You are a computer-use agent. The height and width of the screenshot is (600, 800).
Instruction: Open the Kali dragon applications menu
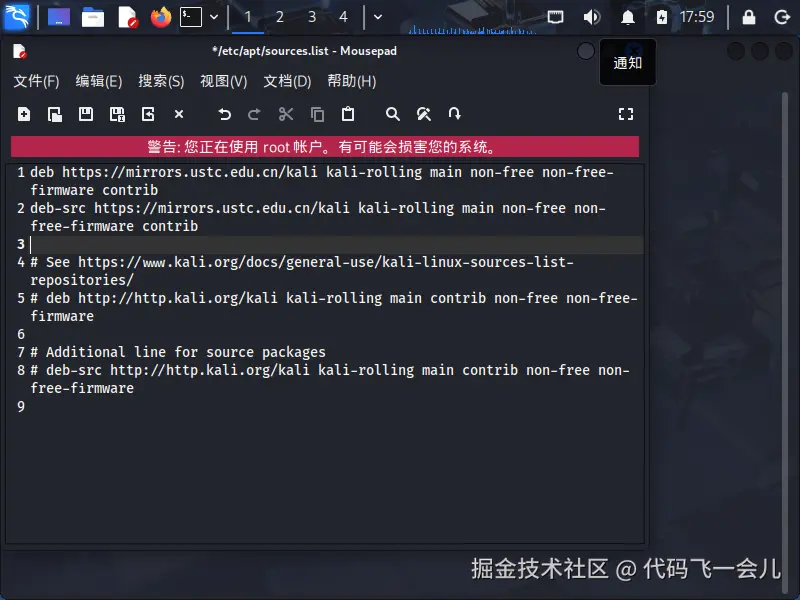(x=17, y=17)
